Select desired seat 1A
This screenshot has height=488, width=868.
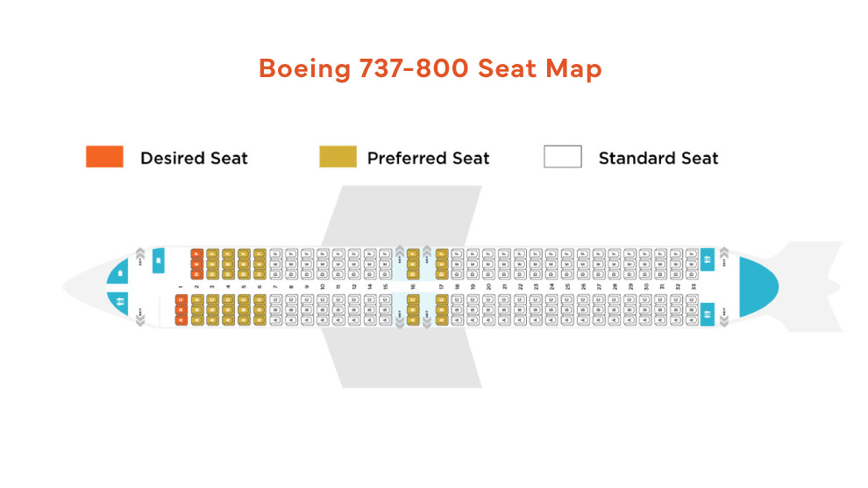pos(181,320)
